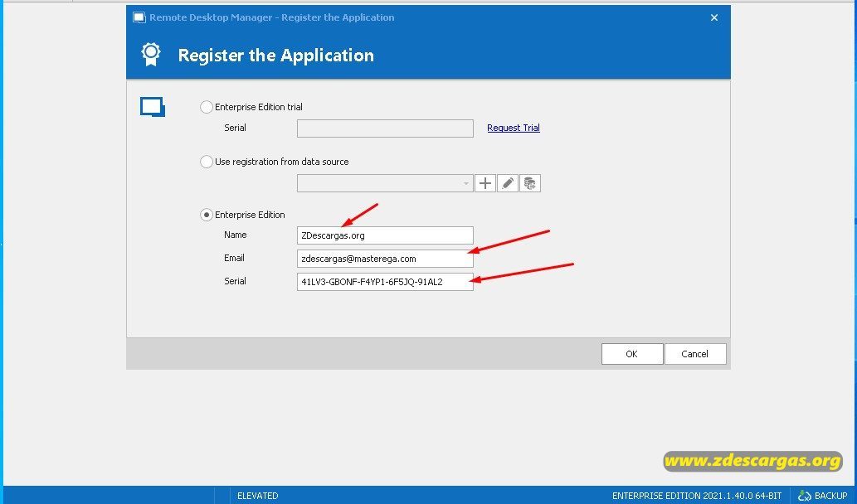This screenshot has width=857, height=504.
Task: Edit data source with pencil icon
Action: [x=508, y=183]
